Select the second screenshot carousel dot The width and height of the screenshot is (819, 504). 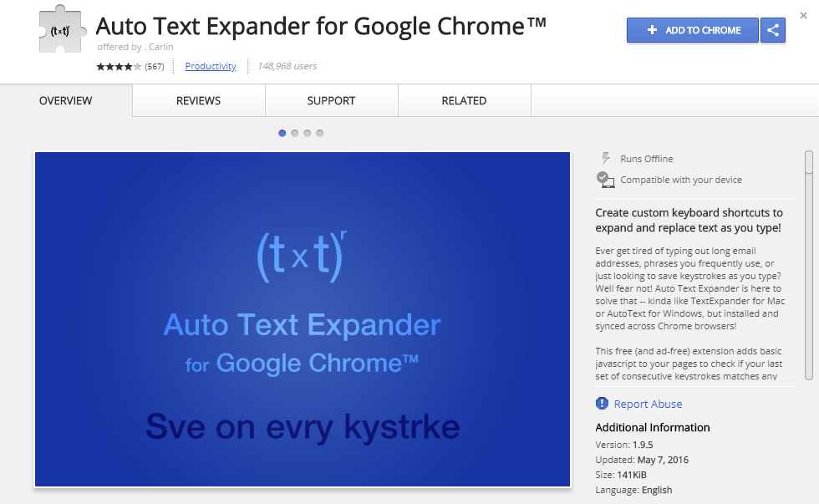294,133
